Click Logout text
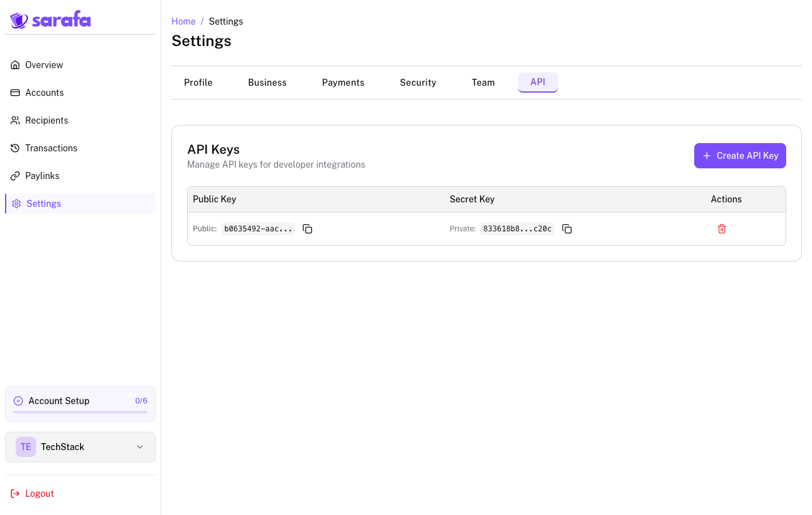Viewport: 812px width, 515px height. 40,494
